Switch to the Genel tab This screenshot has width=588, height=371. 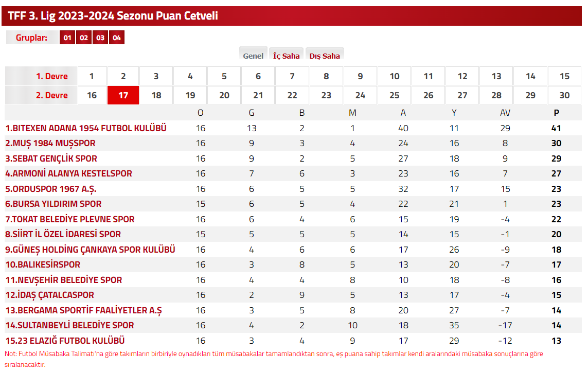253,55
